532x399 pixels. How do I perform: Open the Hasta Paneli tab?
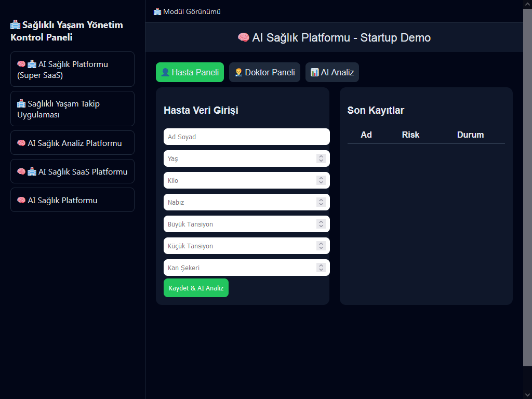190,72
